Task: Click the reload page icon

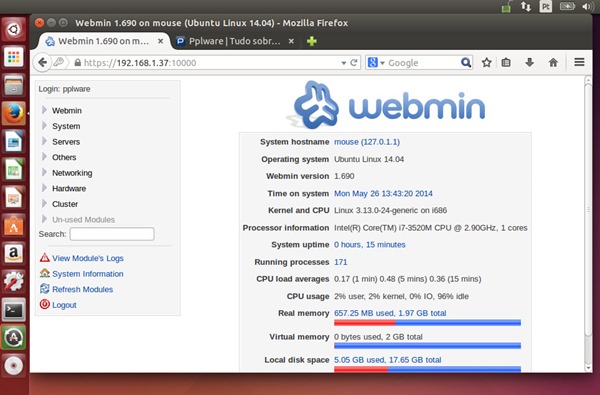Action: pos(354,62)
